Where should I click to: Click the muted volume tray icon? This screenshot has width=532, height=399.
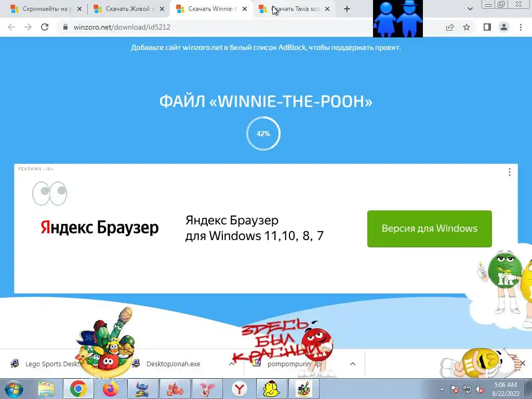click(480, 389)
